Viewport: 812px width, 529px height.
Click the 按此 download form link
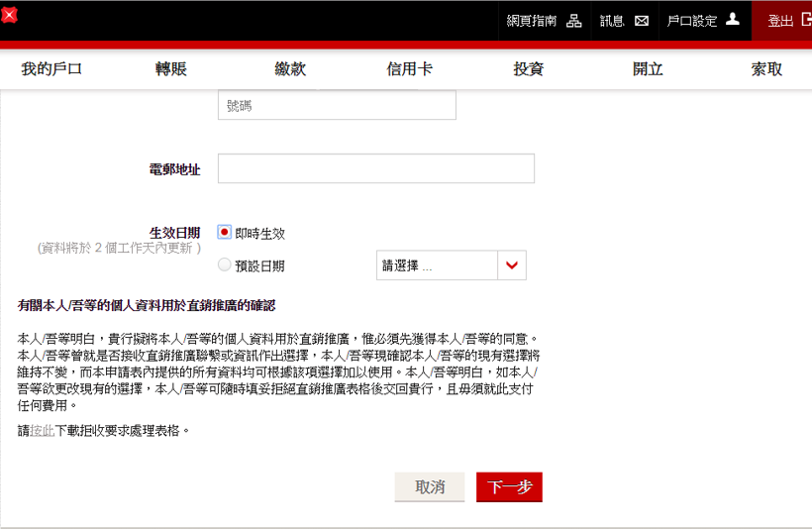pos(43,431)
